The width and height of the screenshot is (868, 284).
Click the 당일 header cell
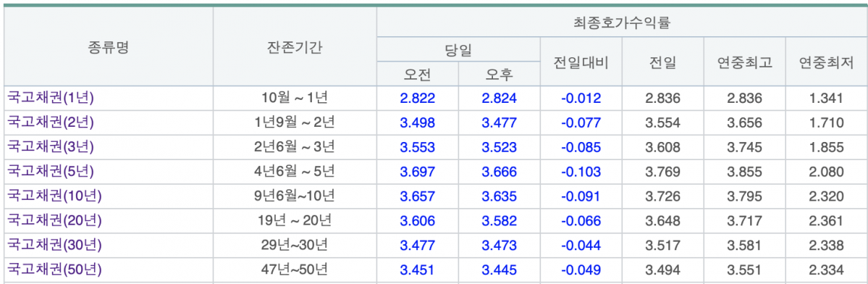coord(458,50)
